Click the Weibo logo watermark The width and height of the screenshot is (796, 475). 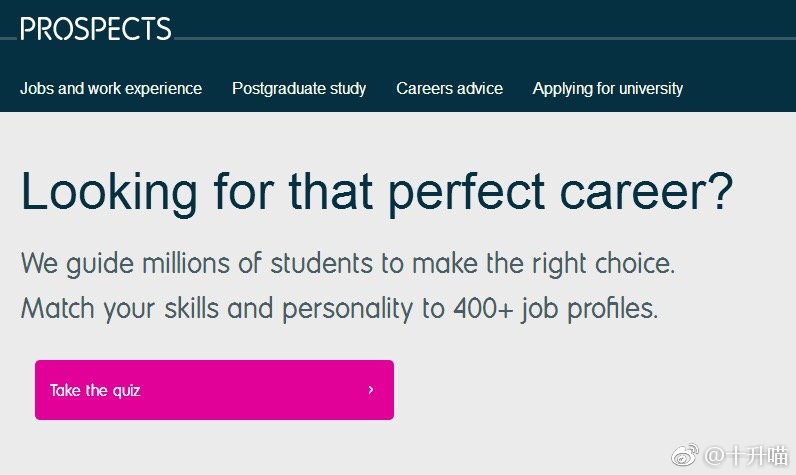coord(685,455)
